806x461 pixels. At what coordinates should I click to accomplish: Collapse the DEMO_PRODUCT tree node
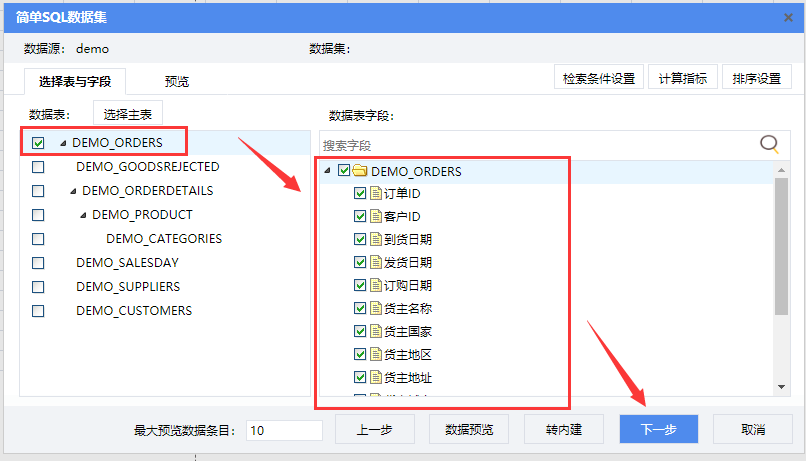coord(83,215)
